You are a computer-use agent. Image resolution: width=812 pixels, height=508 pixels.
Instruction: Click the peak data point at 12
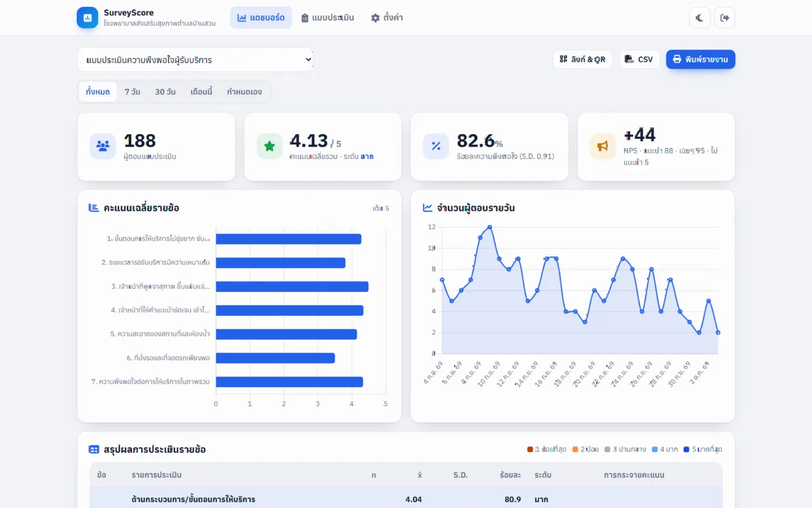point(490,227)
